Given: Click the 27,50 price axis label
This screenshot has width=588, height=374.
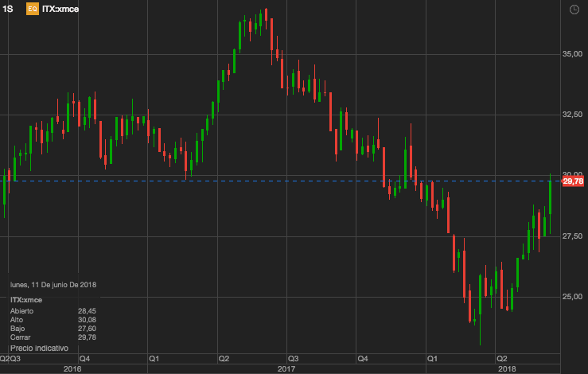Looking at the screenshot, I should [x=573, y=236].
